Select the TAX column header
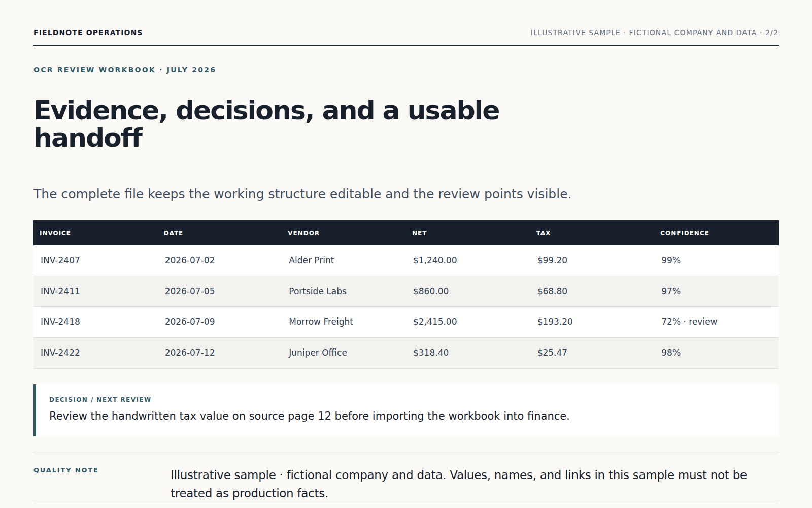The image size is (812, 508). click(x=543, y=233)
